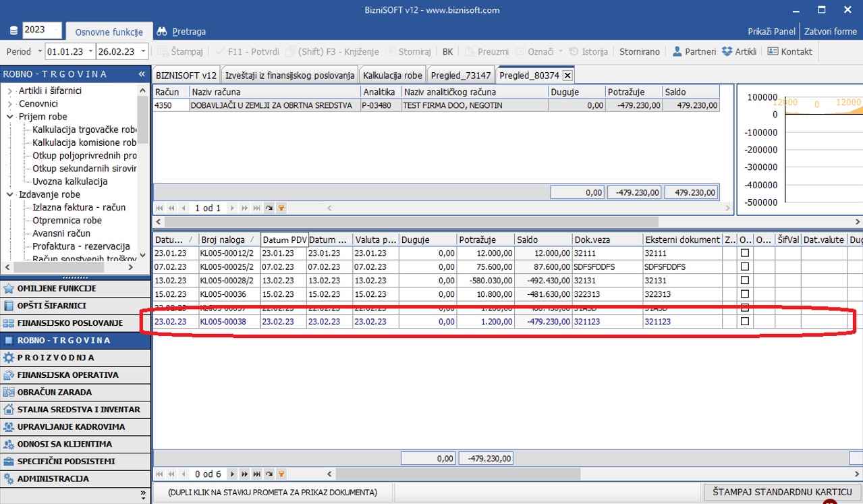Image resolution: width=863 pixels, height=504 pixels.
Task: Go to next record in '0 od 6' navigator
Action: pos(232,474)
